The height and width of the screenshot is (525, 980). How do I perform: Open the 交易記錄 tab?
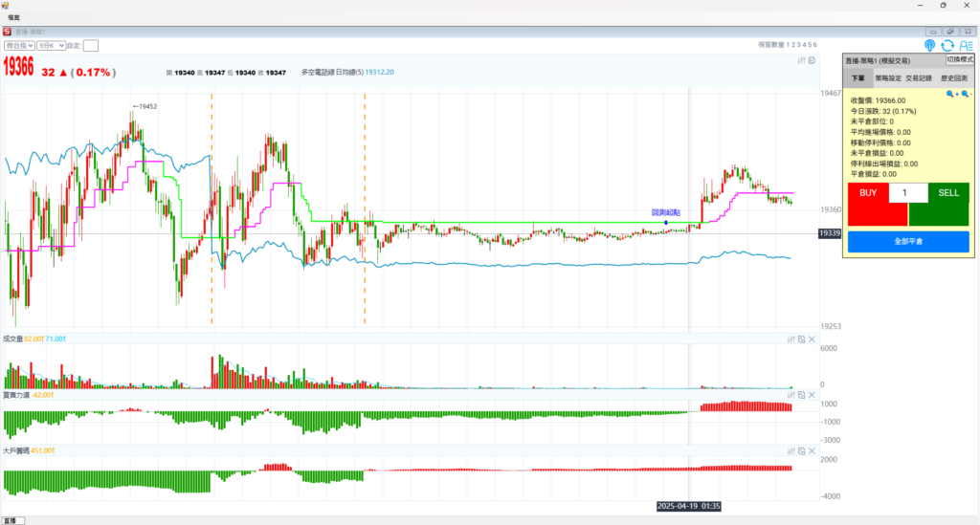click(x=921, y=78)
